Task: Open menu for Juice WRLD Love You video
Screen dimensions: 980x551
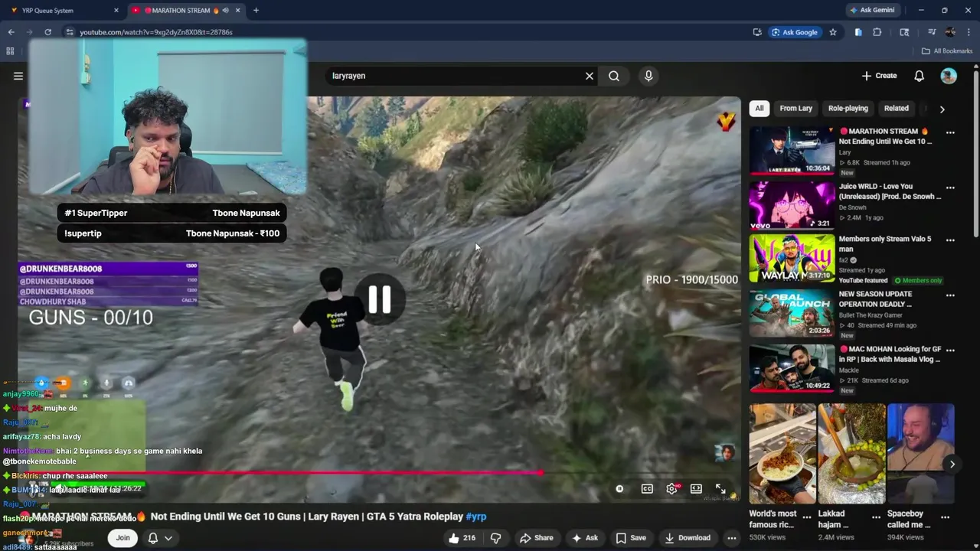Action: tap(950, 187)
